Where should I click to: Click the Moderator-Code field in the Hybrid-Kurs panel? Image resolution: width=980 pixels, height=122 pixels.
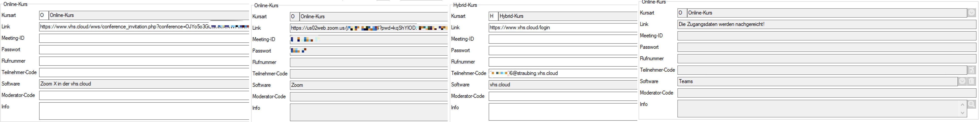pyautogui.click(x=563, y=96)
